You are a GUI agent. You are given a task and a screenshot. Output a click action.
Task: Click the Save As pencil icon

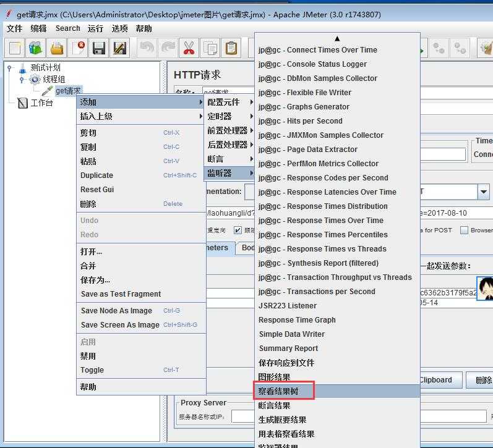tap(120, 48)
